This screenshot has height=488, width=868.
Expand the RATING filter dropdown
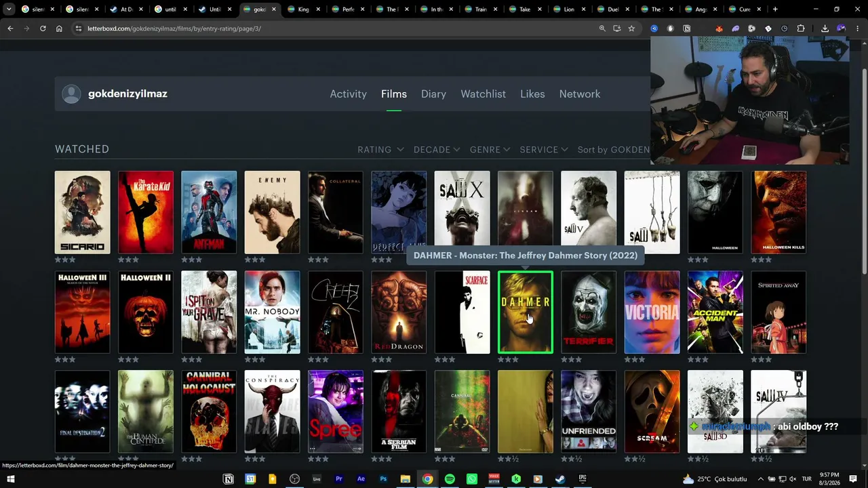tap(380, 150)
